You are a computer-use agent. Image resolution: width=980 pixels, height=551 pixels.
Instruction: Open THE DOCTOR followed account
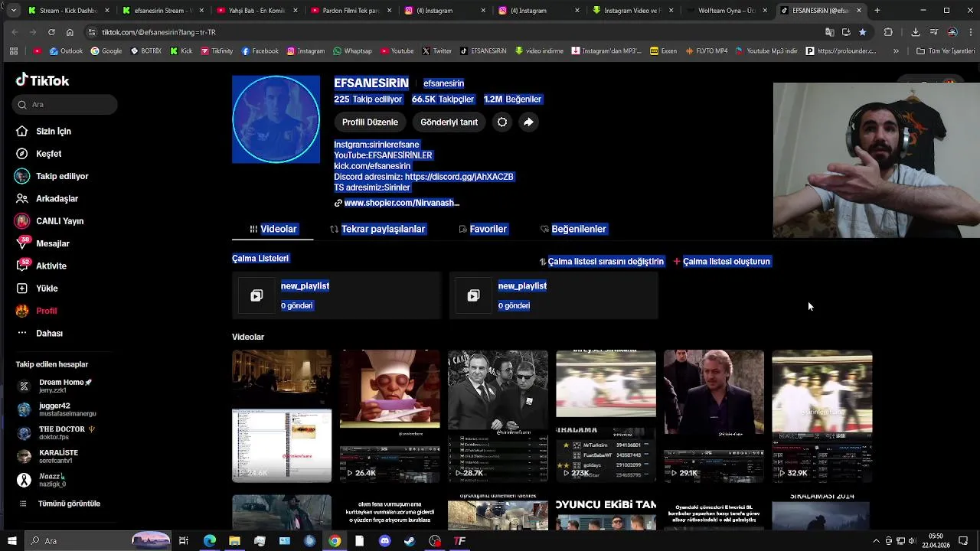[x=57, y=433]
